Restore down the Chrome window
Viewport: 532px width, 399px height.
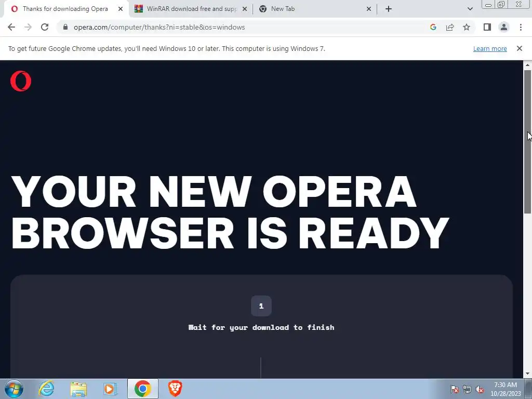[501, 5]
